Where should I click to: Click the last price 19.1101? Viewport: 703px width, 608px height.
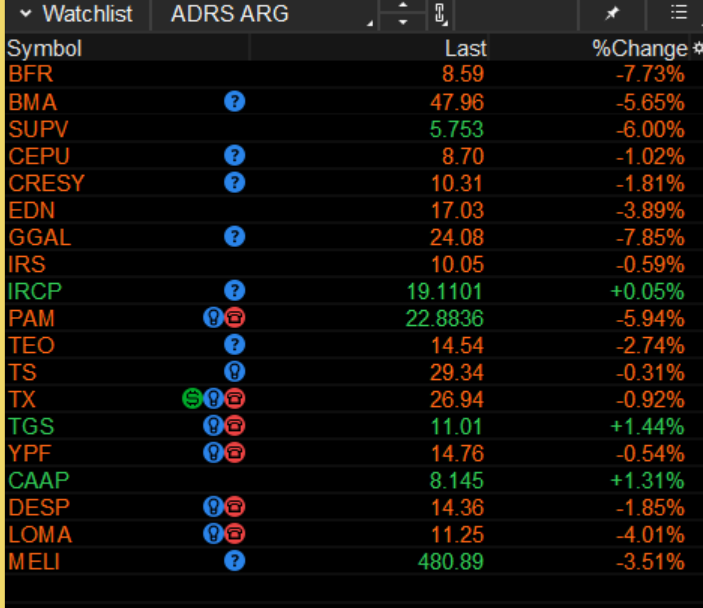445,291
